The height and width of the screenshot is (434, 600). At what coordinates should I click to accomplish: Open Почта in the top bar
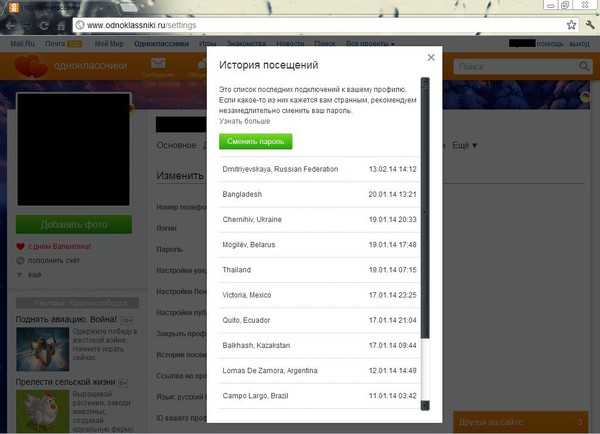[x=55, y=44]
